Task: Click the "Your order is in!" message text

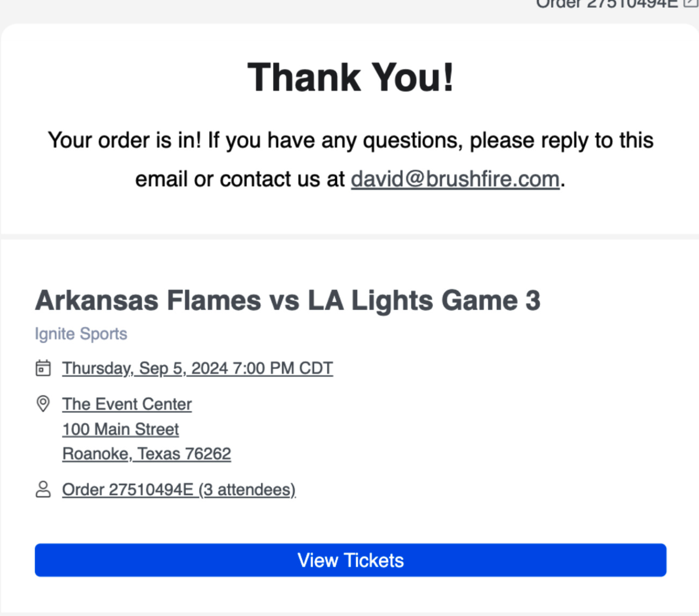Action: pyautogui.click(x=124, y=140)
